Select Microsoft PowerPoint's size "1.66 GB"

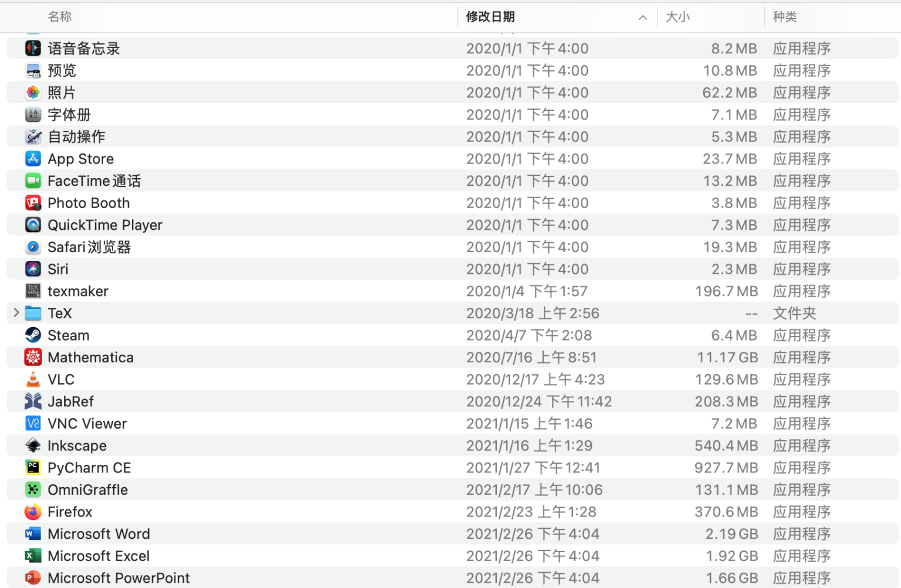coord(731,578)
